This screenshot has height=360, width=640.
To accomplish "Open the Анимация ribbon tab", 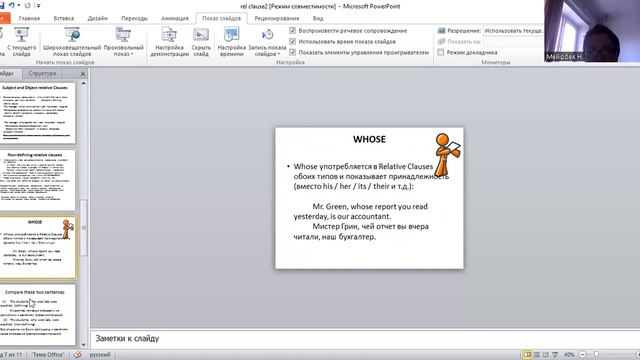I will click(x=175, y=18).
